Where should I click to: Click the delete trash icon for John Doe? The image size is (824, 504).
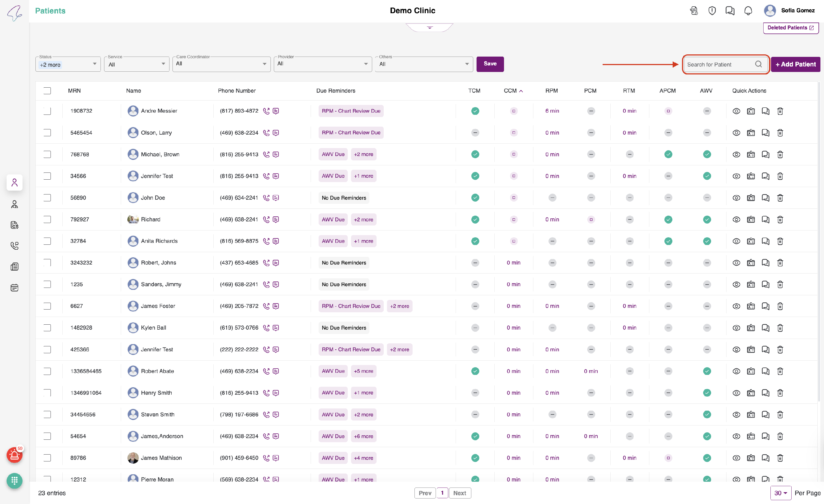[x=780, y=198]
